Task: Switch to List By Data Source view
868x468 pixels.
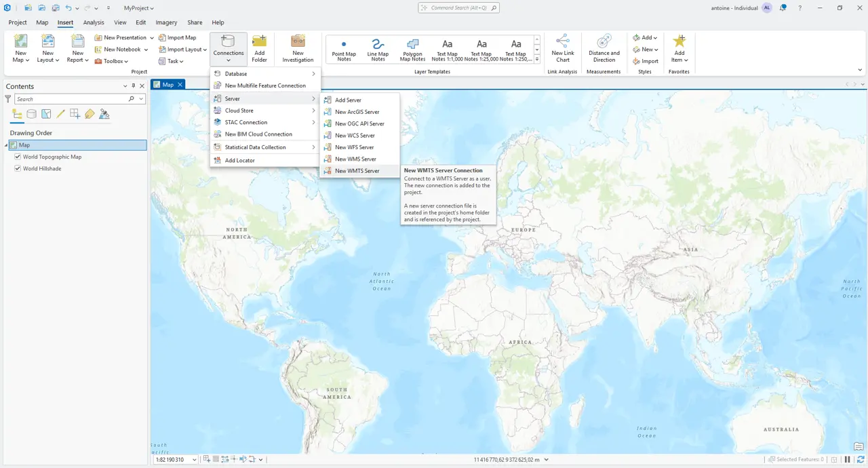Action: (32, 114)
